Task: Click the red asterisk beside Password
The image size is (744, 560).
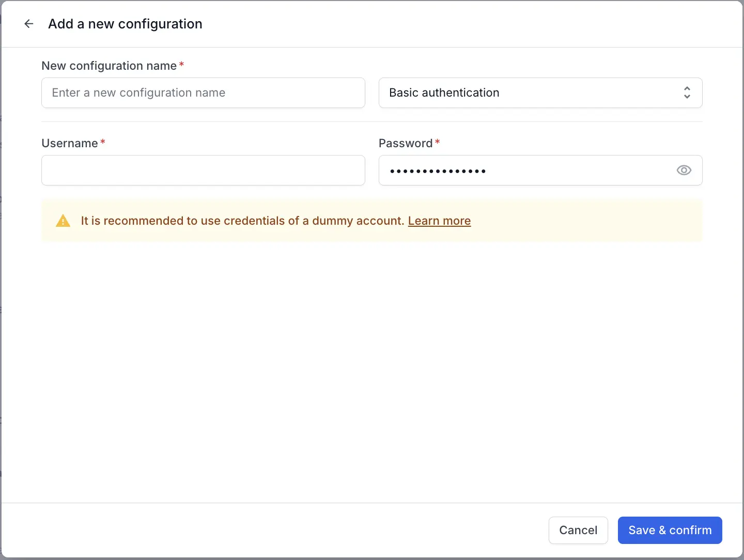Action: coord(438,142)
